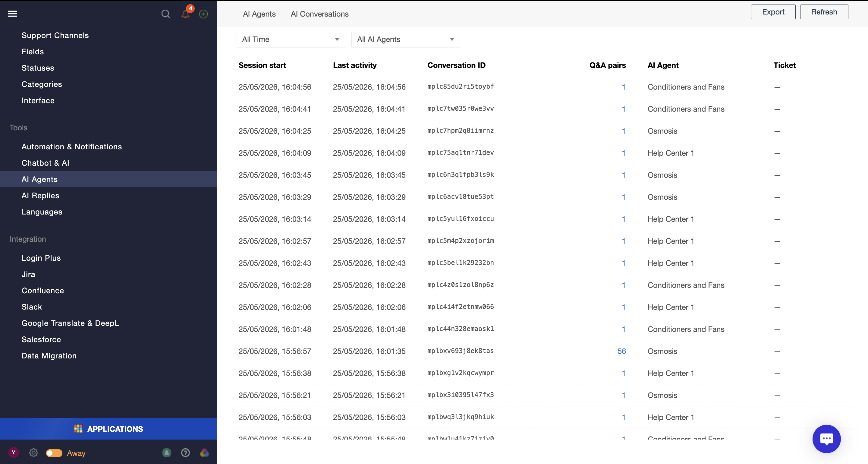Open the chat widget bubble
Image resolution: width=868 pixels, height=464 pixels.
tap(826, 439)
